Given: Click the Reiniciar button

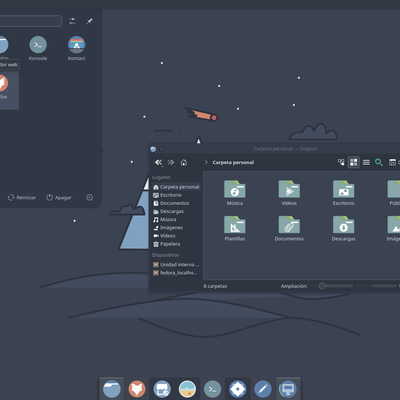Looking at the screenshot, I should pyautogui.click(x=22, y=198).
